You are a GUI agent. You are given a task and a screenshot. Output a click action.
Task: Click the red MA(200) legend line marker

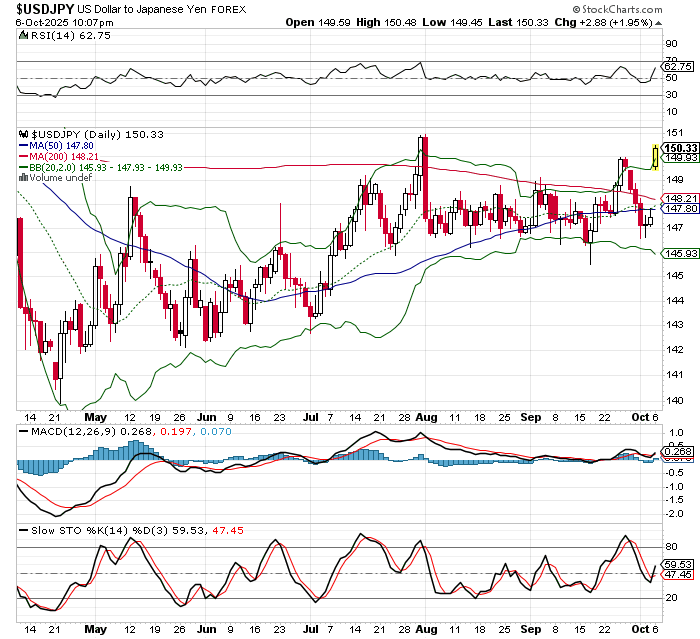[x=26, y=156]
